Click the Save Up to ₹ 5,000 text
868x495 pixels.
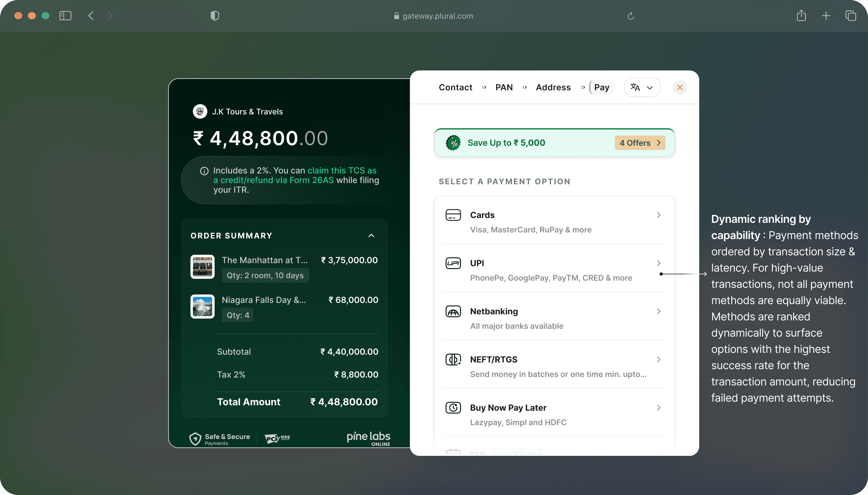506,143
